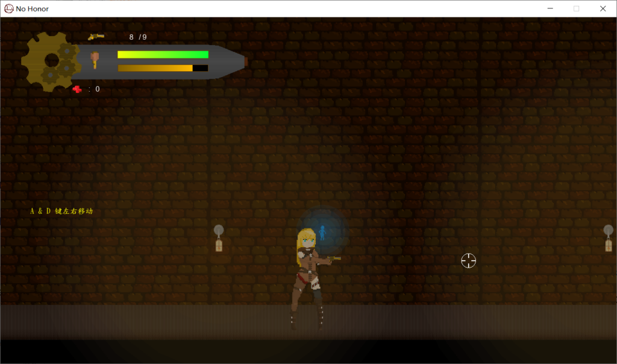This screenshot has width=617, height=364.
Task: Click the pistol weapon icon in HUD
Action: tap(96, 37)
